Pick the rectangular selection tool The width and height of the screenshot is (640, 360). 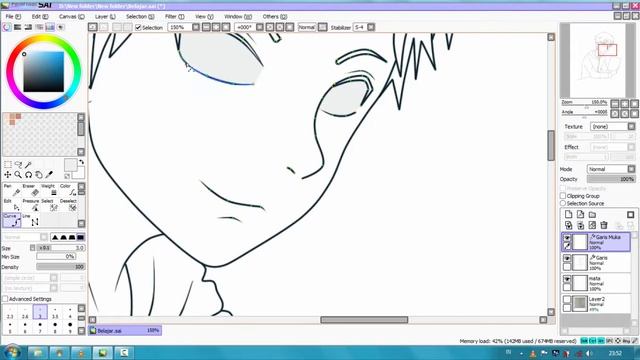point(8,164)
